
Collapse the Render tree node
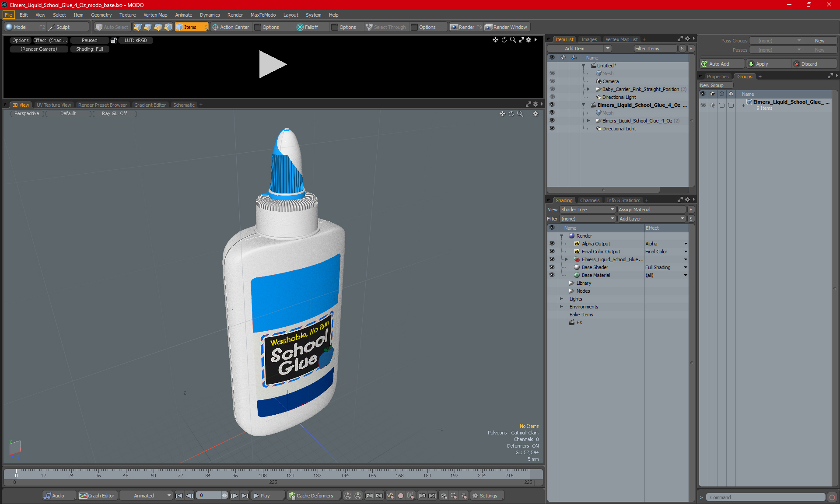[562, 236]
